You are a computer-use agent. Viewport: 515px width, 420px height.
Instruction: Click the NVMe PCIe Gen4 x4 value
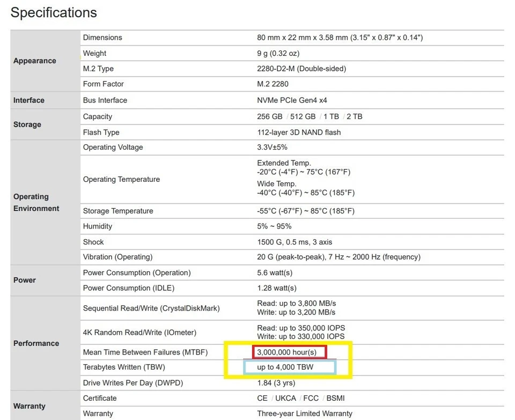coord(292,100)
